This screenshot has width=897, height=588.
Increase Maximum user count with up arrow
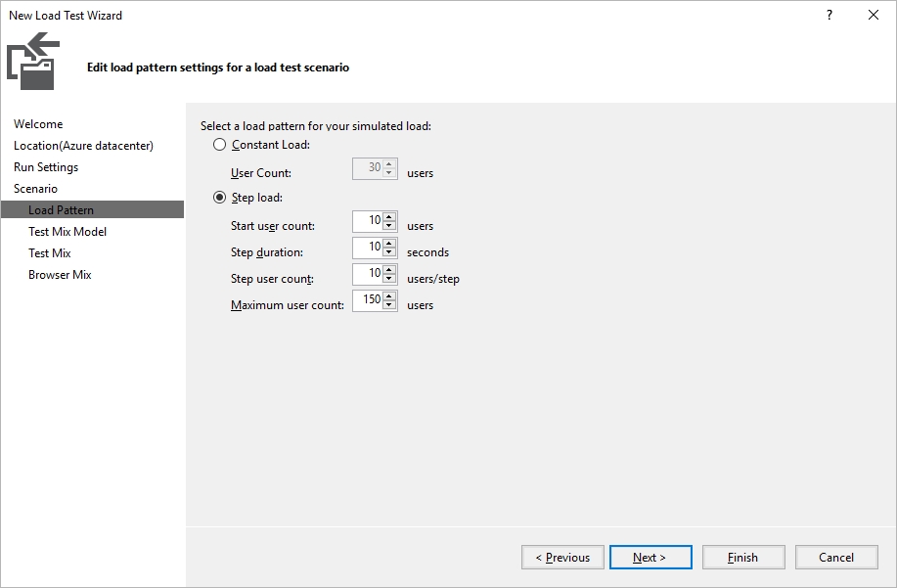389,295
